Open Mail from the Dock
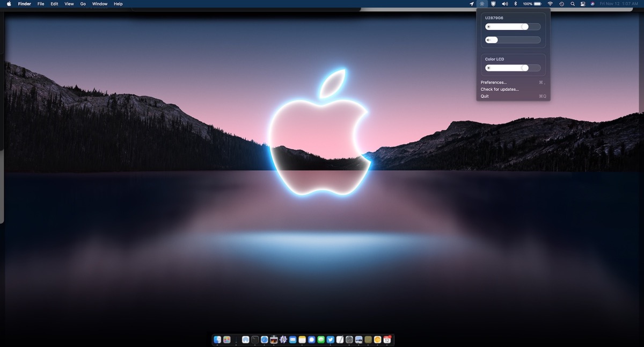The image size is (644, 347). (x=292, y=339)
